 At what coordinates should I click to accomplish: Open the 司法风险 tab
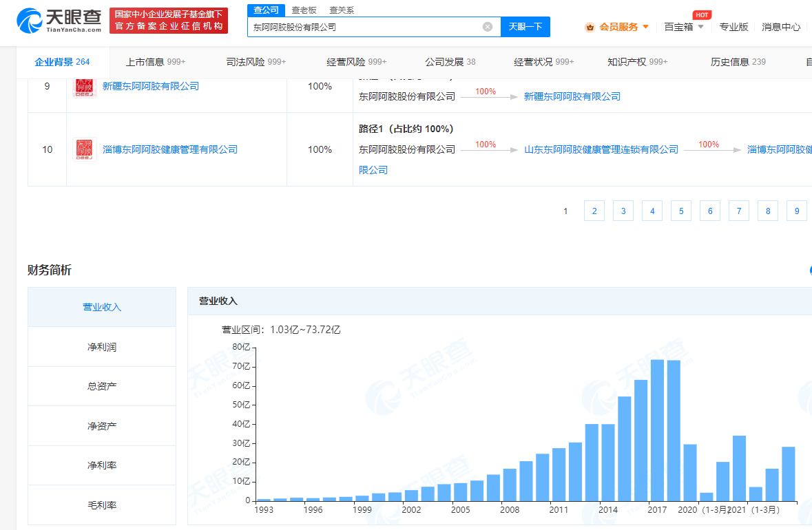[256, 62]
